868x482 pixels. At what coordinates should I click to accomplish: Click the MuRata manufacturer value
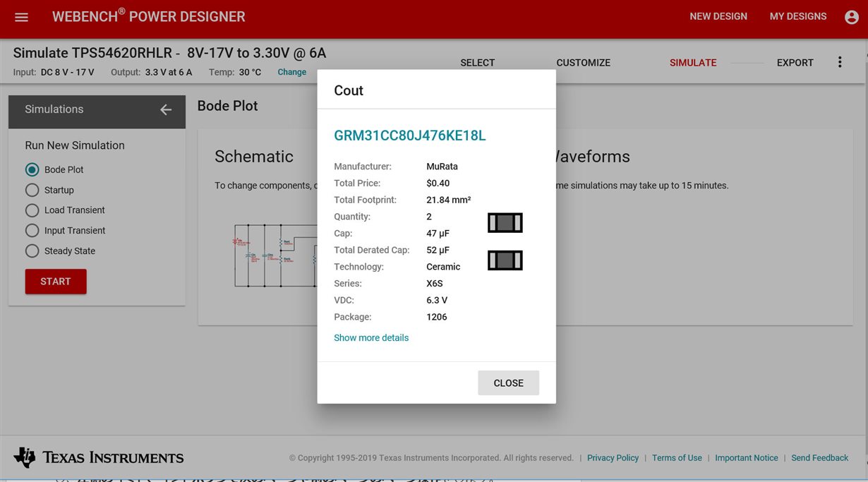442,167
